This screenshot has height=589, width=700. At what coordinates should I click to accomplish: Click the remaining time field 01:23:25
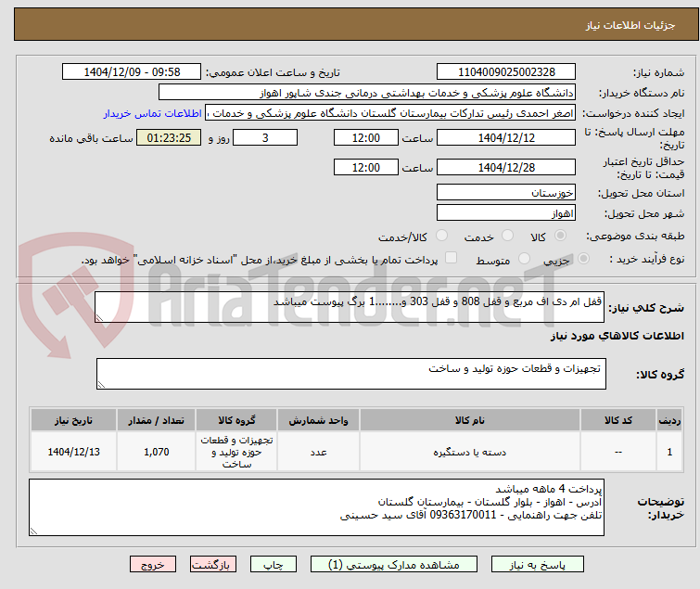point(169,137)
